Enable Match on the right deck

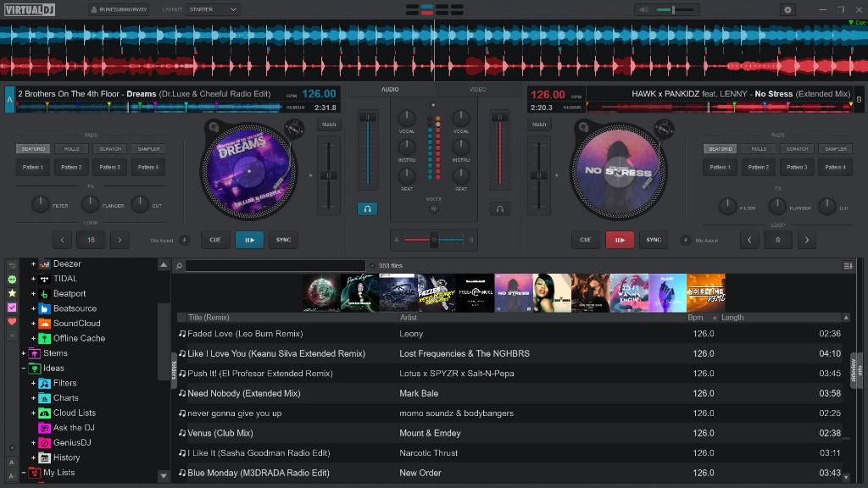coord(538,123)
